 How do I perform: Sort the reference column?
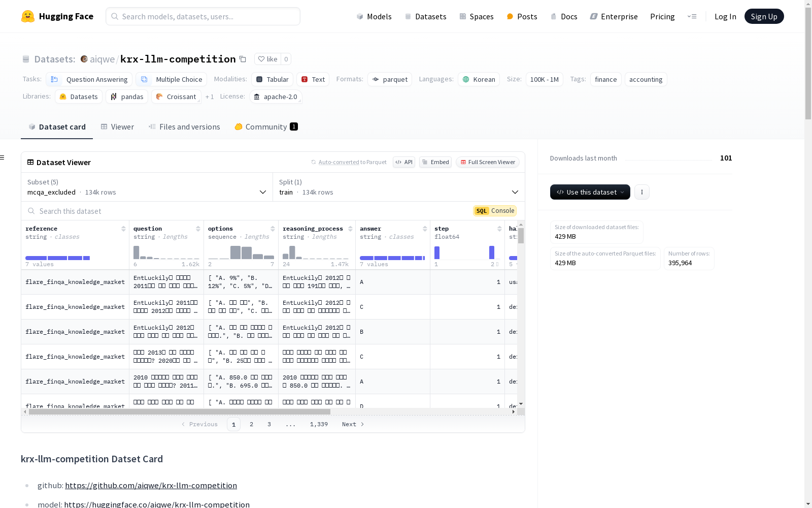coord(123,229)
